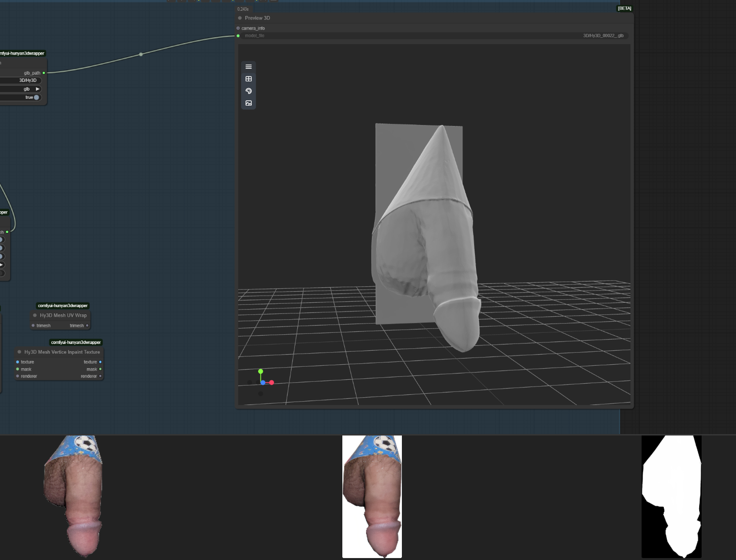Image resolution: width=736 pixels, height=560 pixels.
Task: Click the texture output slot on Inpaint Texture node
Action: tap(100, 362)
